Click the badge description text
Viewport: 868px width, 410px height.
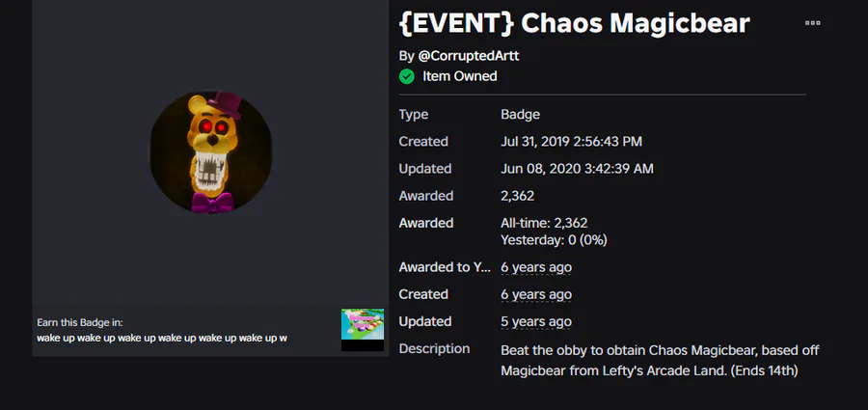coord(660,359)
